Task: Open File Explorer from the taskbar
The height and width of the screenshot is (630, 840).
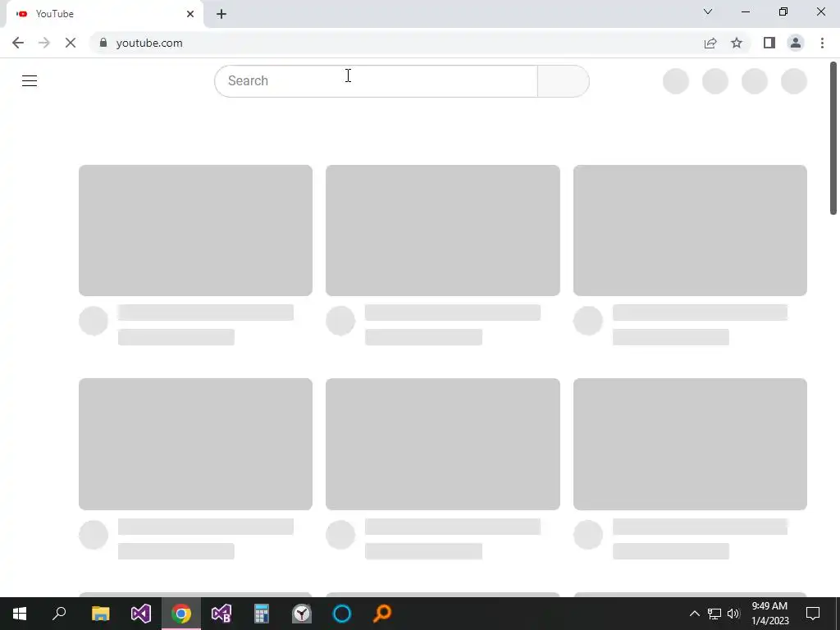Action: (100, 614)
